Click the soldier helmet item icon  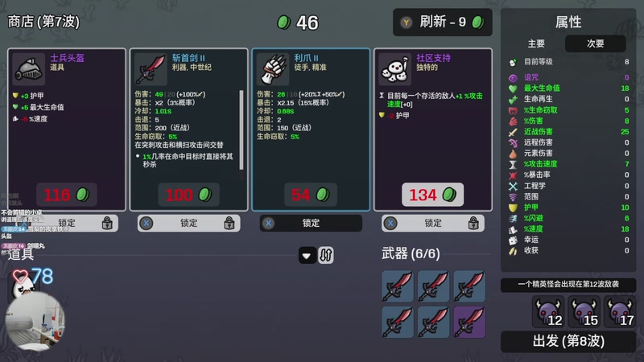(29, 69)
